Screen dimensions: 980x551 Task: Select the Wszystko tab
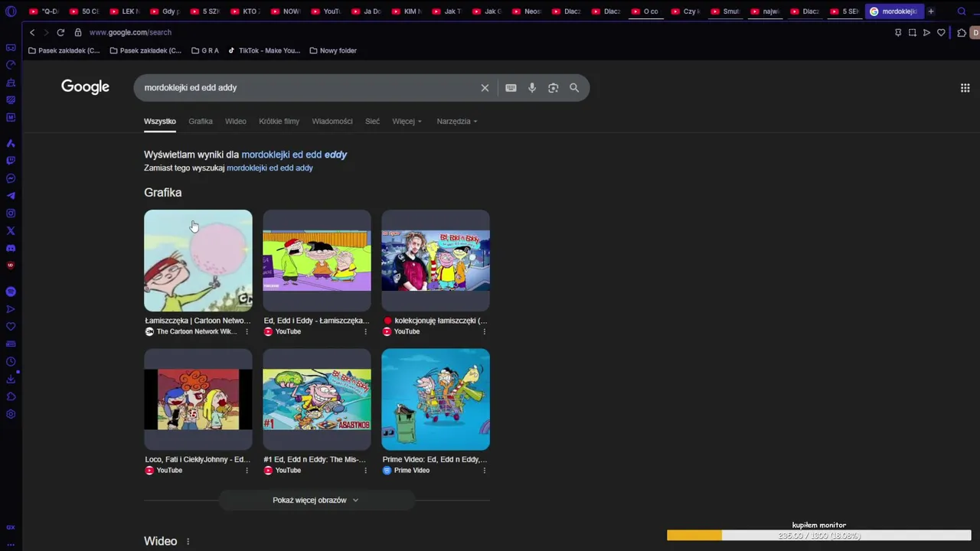click(160, 121)
